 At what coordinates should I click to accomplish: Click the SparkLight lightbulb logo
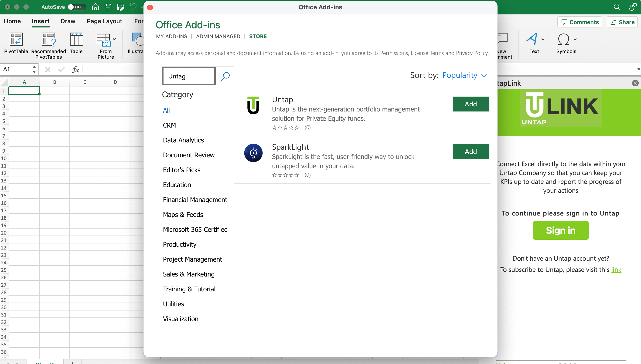click(253, 153)
